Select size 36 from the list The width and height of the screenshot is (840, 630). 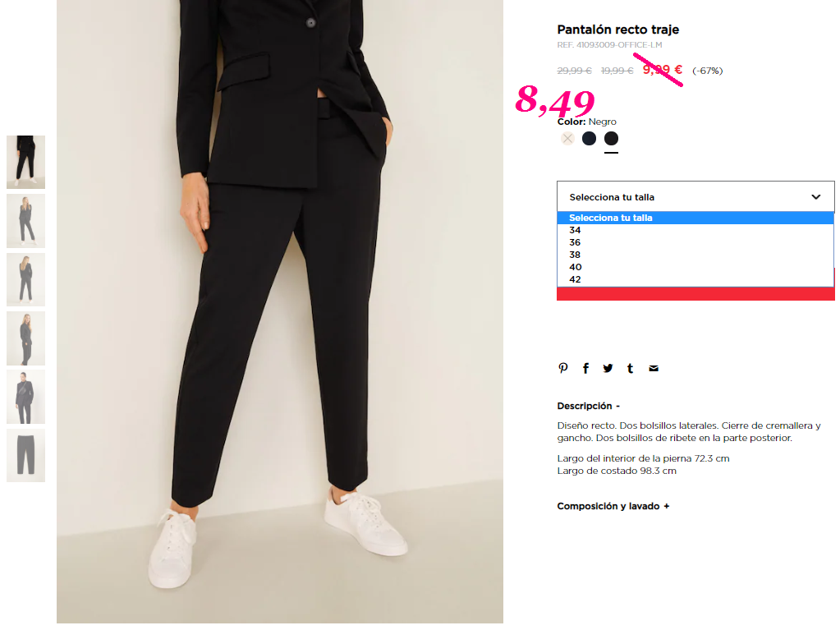pyautogui.click(x=695, y=242)
